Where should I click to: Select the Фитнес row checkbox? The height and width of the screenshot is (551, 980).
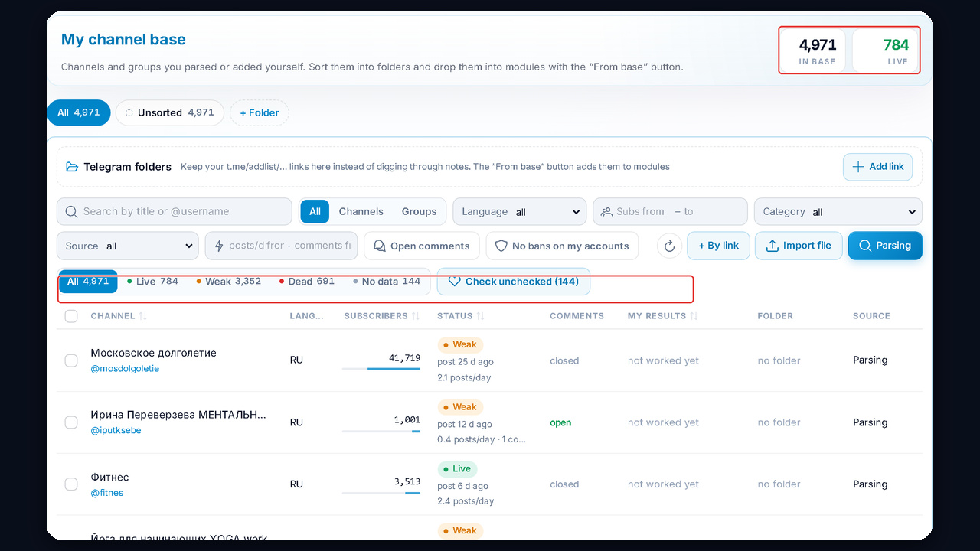(x=71, y=484)
